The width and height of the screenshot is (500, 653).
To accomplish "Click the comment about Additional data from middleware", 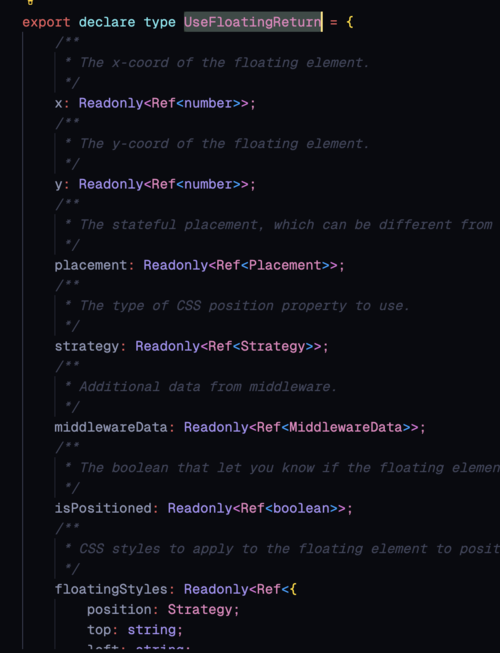I will coord(207,387).
